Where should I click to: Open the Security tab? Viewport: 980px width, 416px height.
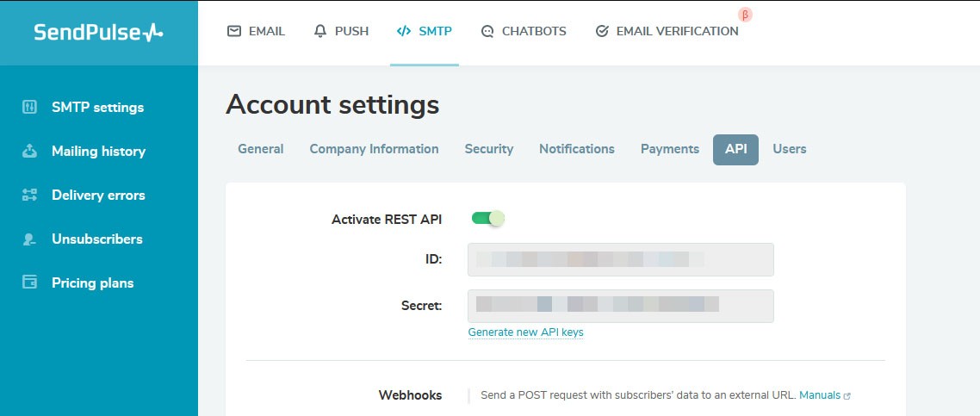coord(488,149)
